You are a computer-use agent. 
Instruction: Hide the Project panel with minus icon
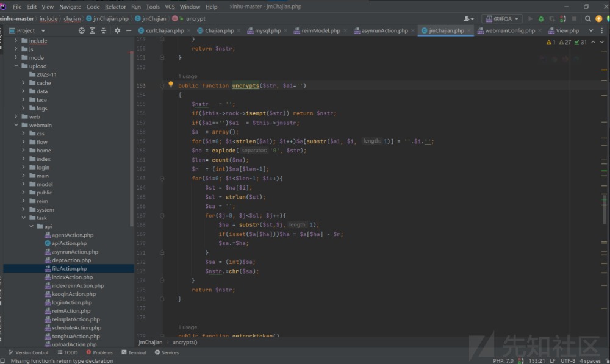[x=128, y=30]
